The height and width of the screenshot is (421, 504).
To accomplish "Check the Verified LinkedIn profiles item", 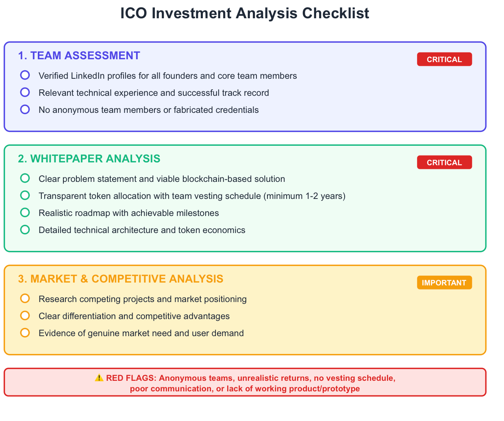I will click(25, 75).
